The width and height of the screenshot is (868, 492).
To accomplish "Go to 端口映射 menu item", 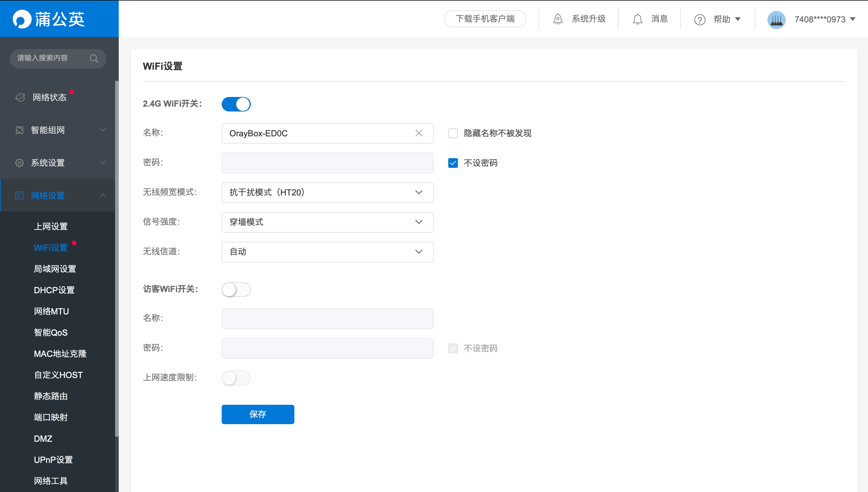I will click(x=51, y=417).
